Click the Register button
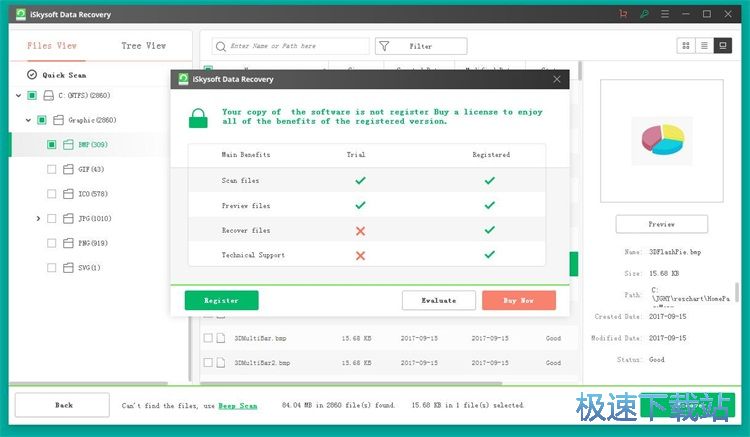This screenshot has height=437, width=750. pyautogui.click(x=221, y=300)
